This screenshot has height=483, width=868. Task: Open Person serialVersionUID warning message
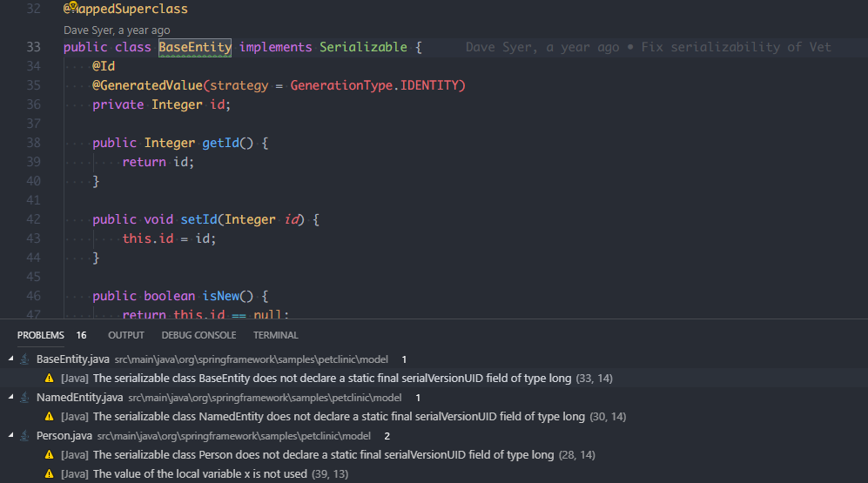pyautogui.click(x=323, y=455)
